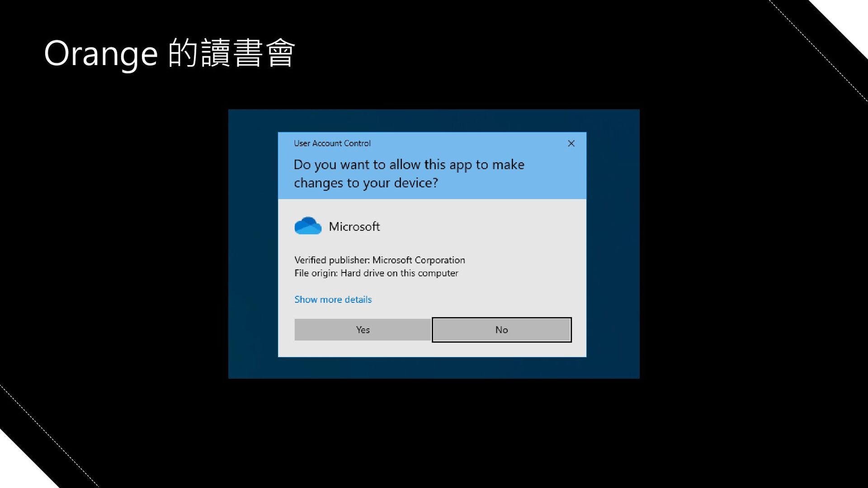Click the "Hard drive on this computer" text

point(399,273)
